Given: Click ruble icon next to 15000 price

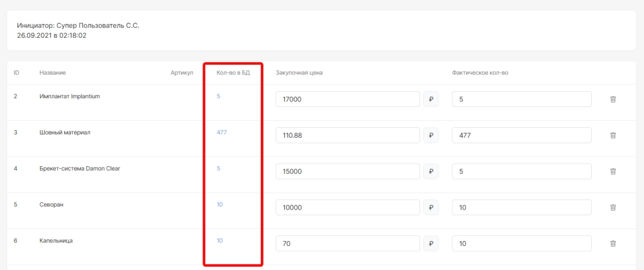Looking at the screenshot, I should [431, 172].
